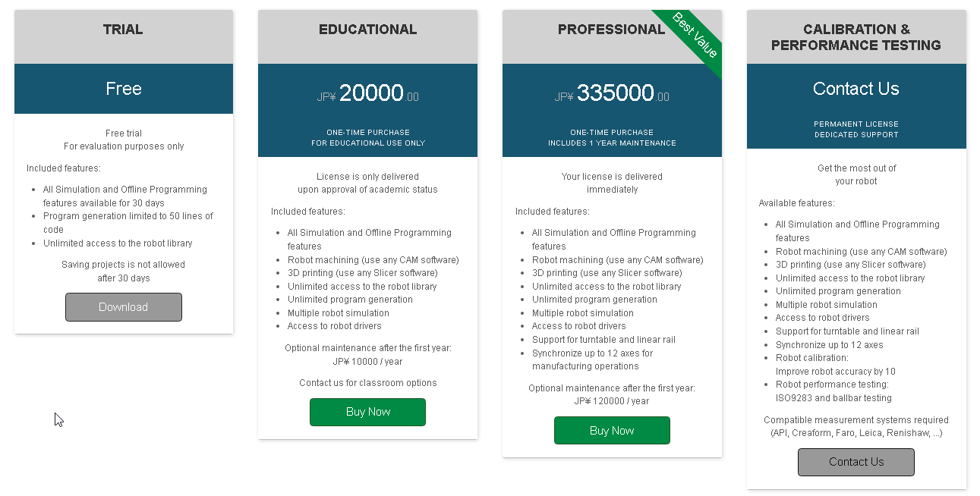Select the EDUCATIONAL plan heading
The width and height of the screenshot is (980, 496).
click(x=367, y=30)
